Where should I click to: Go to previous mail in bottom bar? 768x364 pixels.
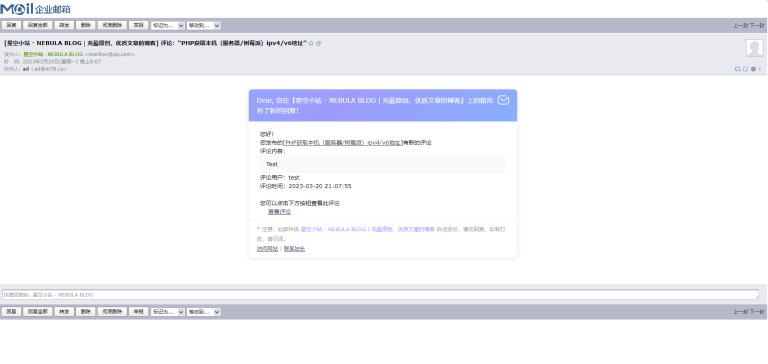coord(740,312)
